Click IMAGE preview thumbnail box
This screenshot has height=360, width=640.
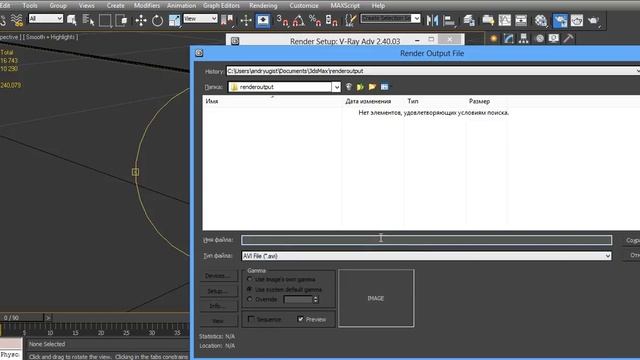point(376,298)
